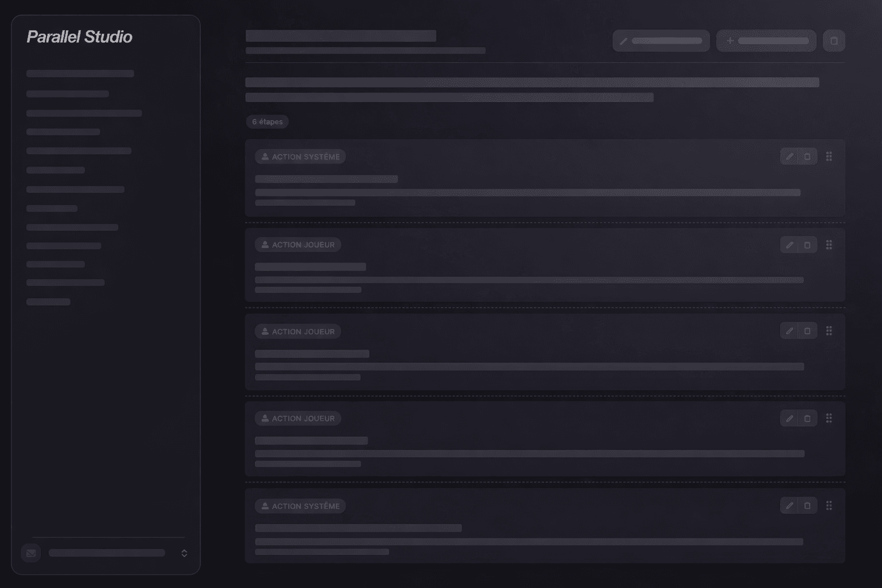Click the pencil edit icon on the first ACTION SYSTÈME step
Viewport: 882px width, 588px height.
pyautogui.click(x=790, y=157)
